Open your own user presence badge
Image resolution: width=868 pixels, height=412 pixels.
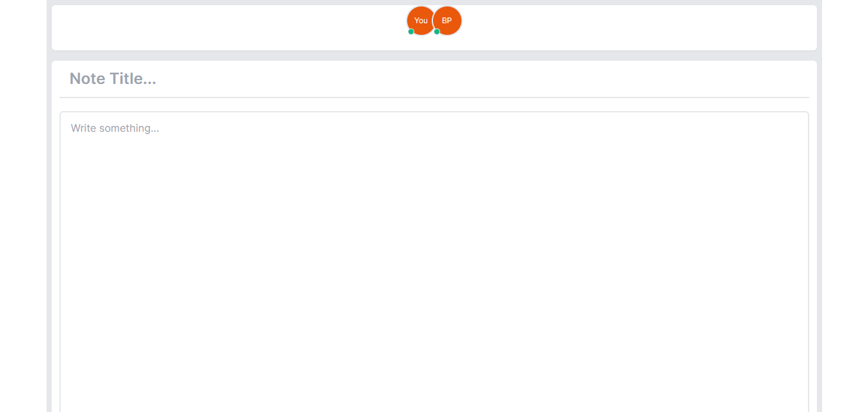421,21
